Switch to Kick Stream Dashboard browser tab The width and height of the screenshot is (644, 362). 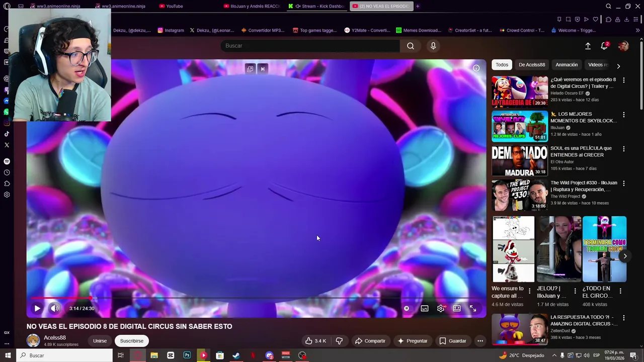coord(316,6)
